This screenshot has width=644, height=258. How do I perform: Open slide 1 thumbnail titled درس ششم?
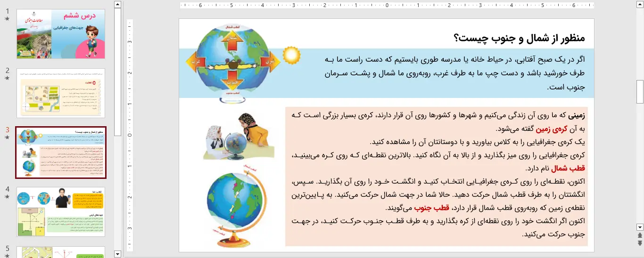click(x=61, y=34)
